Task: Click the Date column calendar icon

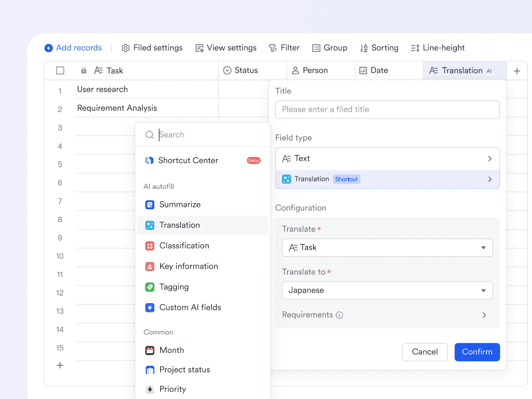Action: tap(363, 70)
